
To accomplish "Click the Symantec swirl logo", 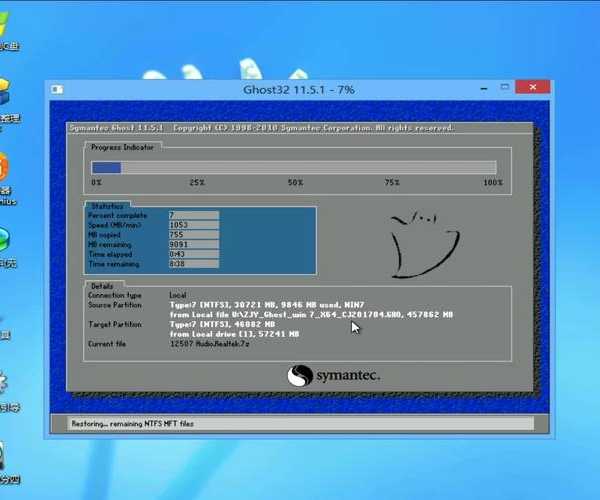I will [300, 376].
